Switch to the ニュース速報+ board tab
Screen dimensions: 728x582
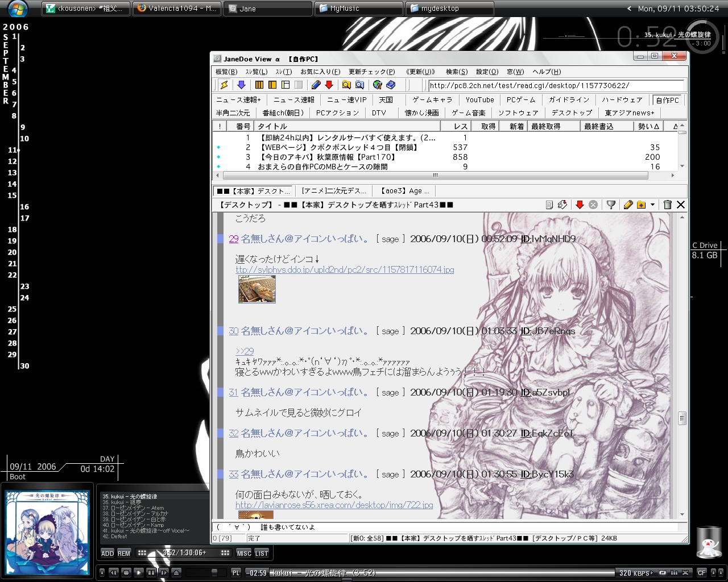pos(238,99)
